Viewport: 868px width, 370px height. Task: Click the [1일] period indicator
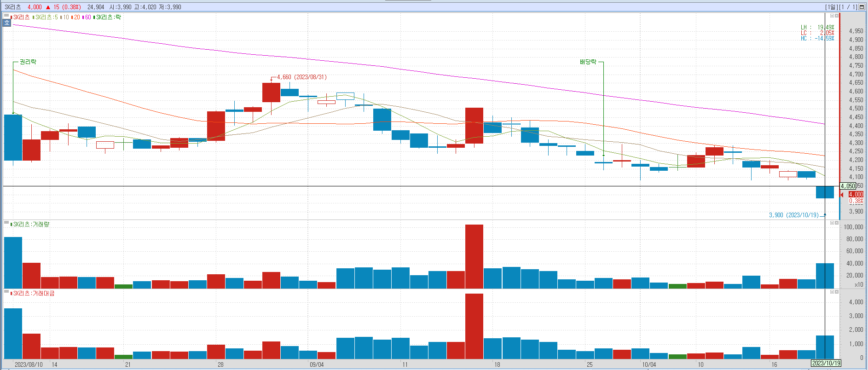point(831,7)
